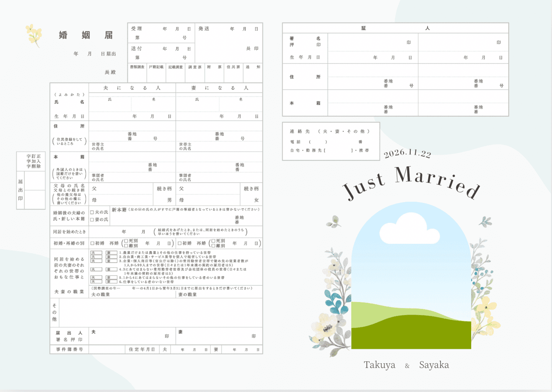Image resolution: width=552 pixels, height=392 pixels.
Task: Click the yellow flower sprig beside 婚姻届 title
Action: pyautogui.click(x=34, y=35)
